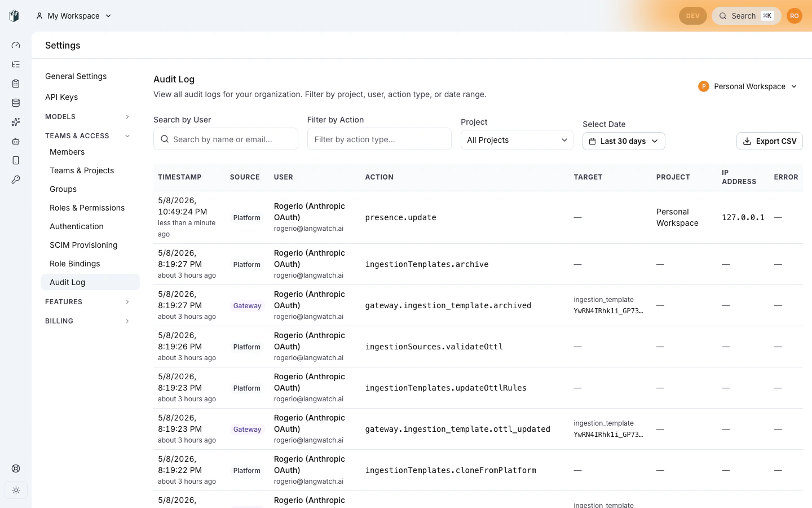812x508 pixels.
Task: Open the tablet-shaped icon in sidebar
Action: (16, 160)
